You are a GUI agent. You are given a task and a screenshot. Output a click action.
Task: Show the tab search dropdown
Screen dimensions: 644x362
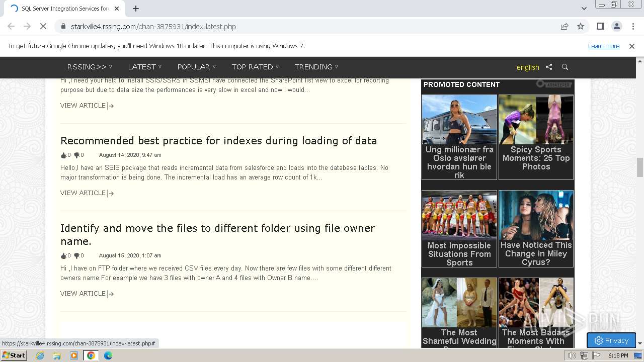click(584, 9)
